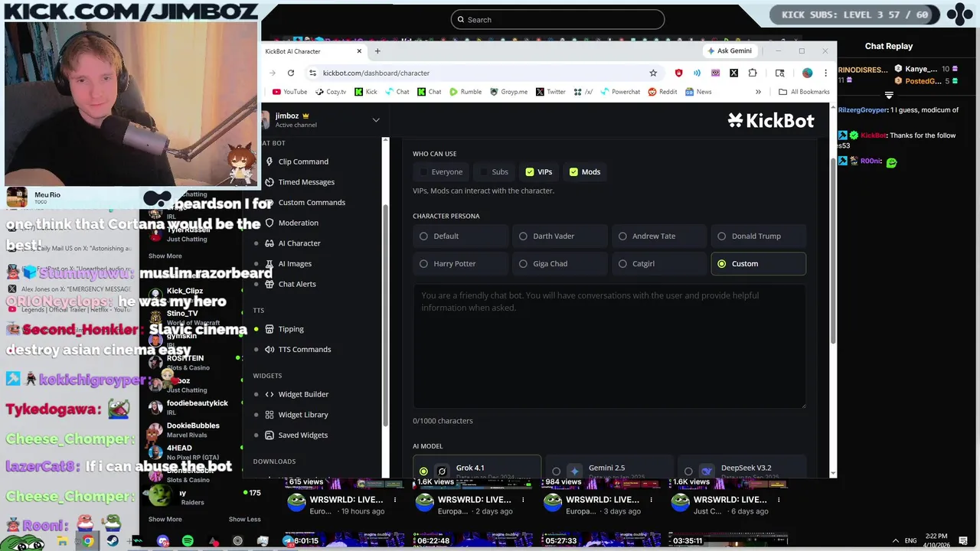Open the red shield browser extension
This screenshot has height=551, width=980.
[678, 73]
